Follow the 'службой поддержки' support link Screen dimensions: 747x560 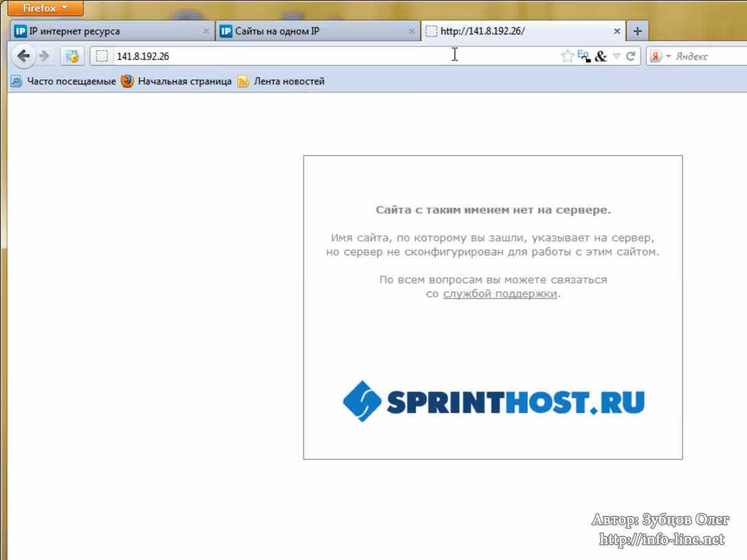click(x=499, y=294)
